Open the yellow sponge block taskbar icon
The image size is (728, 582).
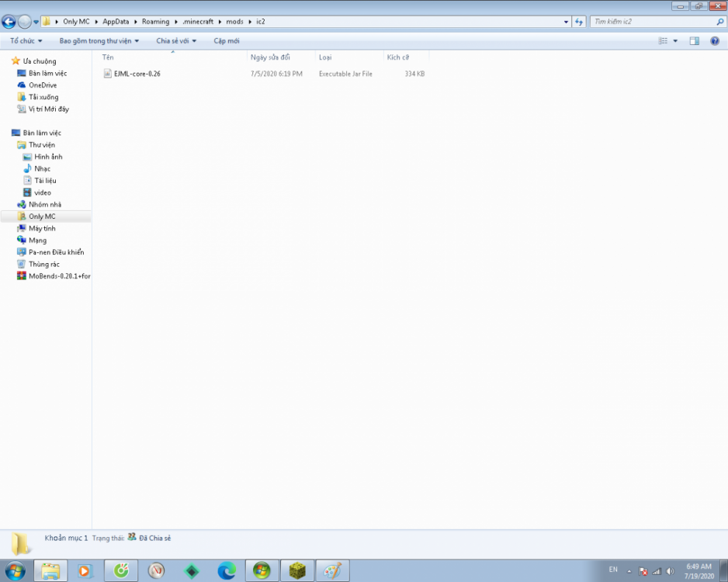pyautogui.click(x=297, y=571)
